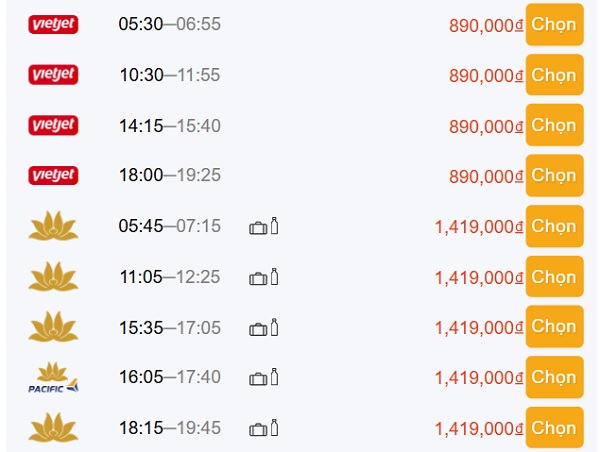
Task: Click the Vietnam Airlines lotus logo at 11:05
Action: (x=54, y=276)
